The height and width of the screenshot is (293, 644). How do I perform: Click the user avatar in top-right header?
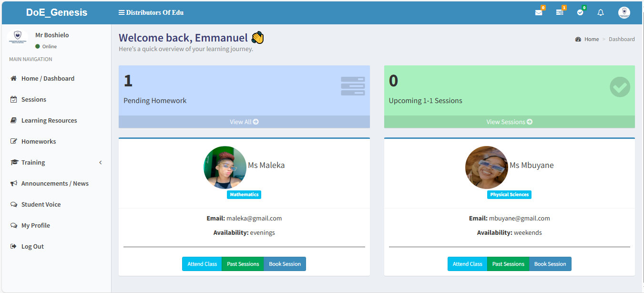(624, 12)
